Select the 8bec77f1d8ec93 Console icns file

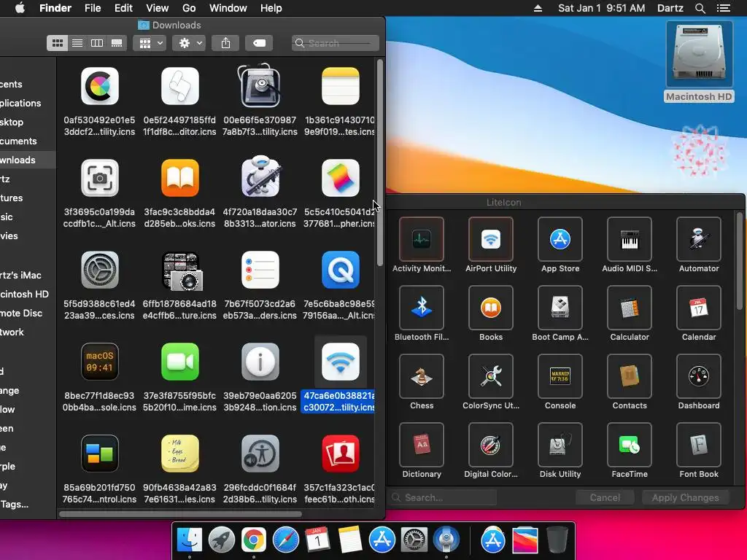click(x=99, y=362)
